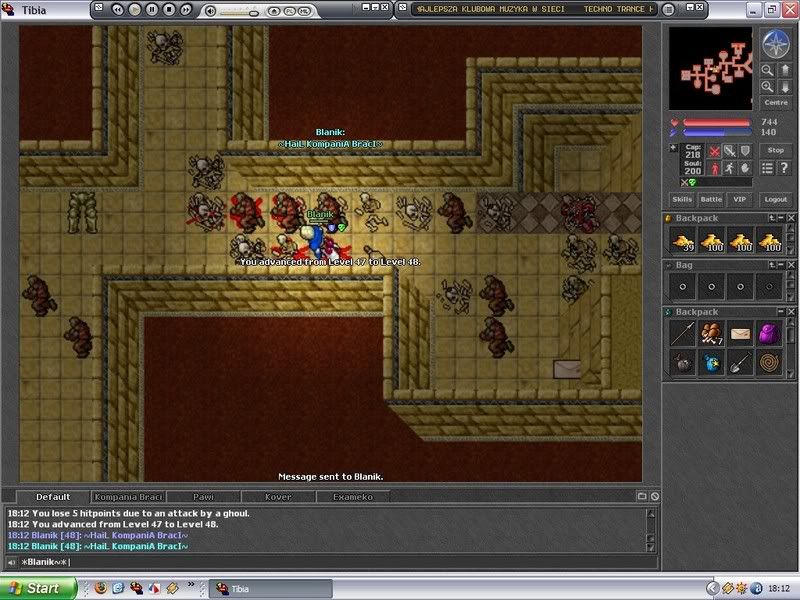
Task: Open the Battle list
Action: pyautogui.click(x=711, y=199)
